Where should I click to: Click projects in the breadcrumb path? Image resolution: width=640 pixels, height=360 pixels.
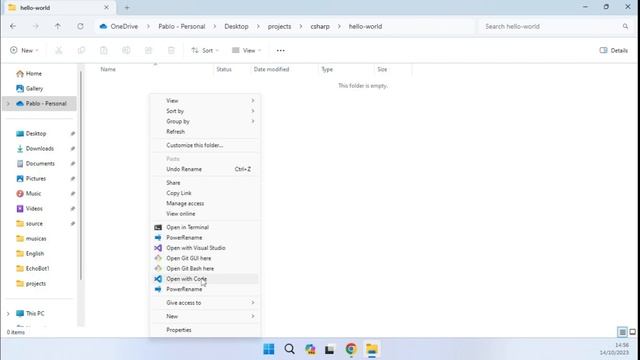pos(279,26)
